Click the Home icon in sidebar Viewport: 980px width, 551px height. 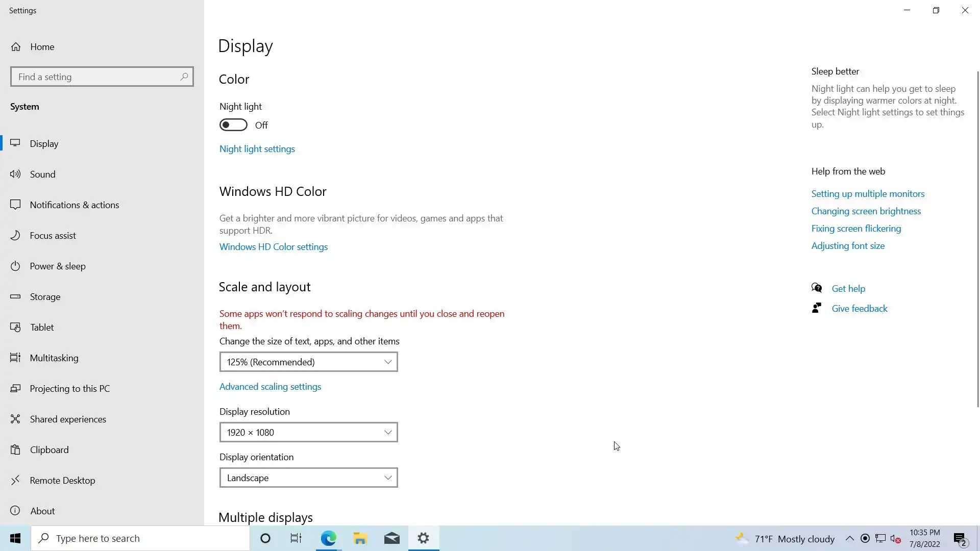(x=16, y=47)
